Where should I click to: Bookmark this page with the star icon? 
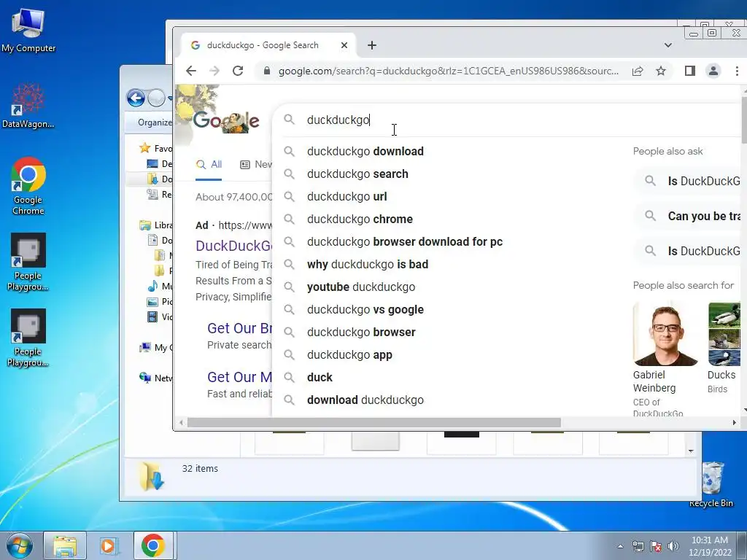[x=661, y=71]
